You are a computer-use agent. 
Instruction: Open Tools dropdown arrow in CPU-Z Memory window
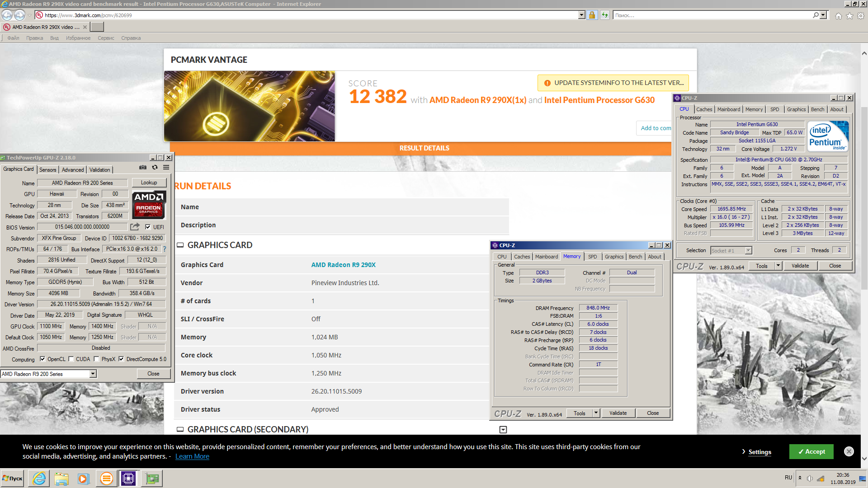[596, 413]
